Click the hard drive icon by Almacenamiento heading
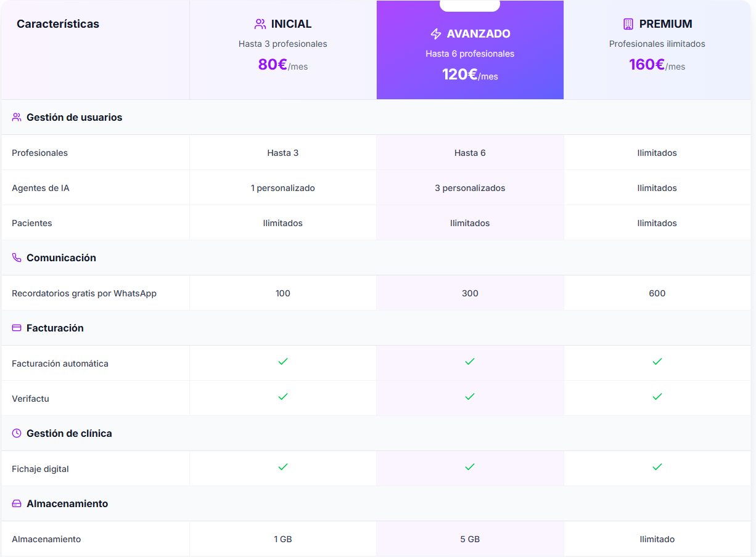The width and height of the screenshot is (756, 557). pyautogui.click(x=17, y=503)
